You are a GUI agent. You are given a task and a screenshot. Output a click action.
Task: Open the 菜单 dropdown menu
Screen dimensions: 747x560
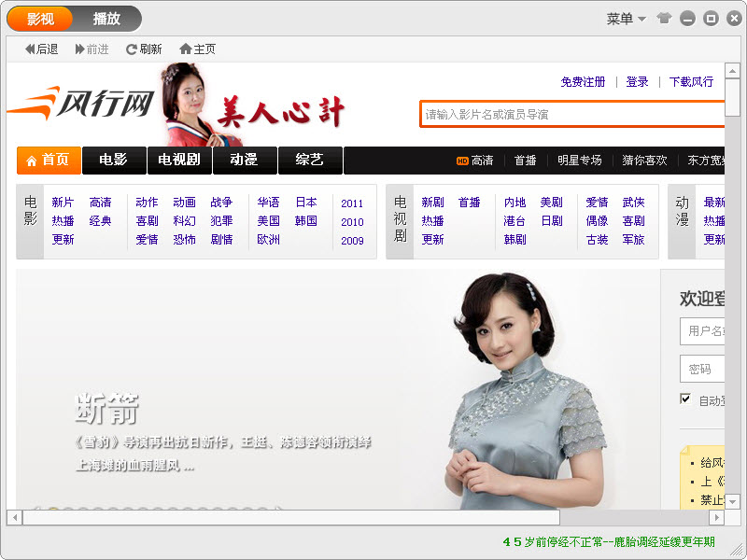[x=626, y=19]
